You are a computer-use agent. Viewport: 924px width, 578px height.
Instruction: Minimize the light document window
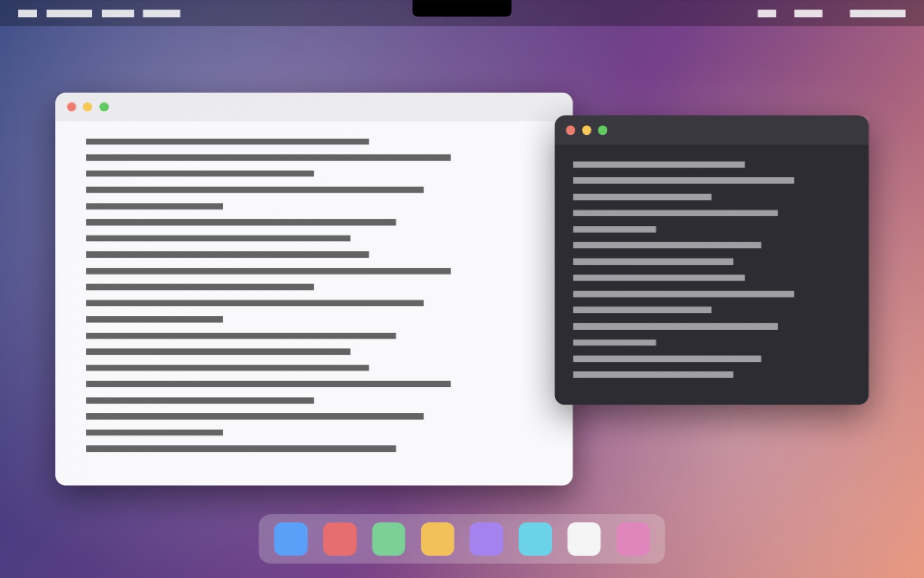(88, 107)
